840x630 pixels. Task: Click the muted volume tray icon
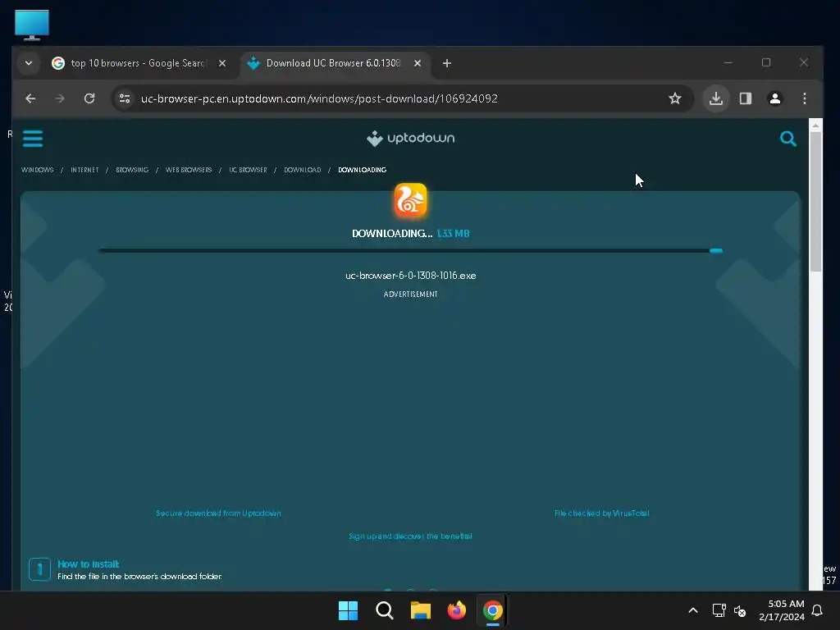click(x=740, y=610)
